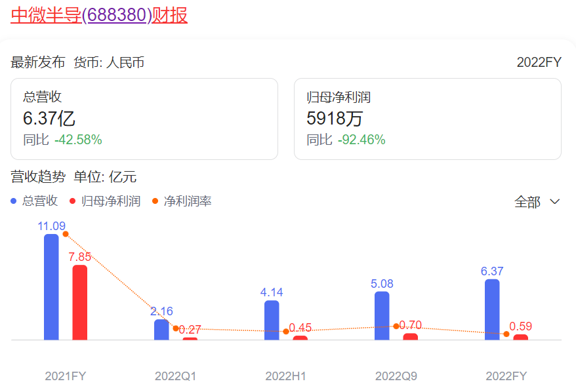Click the blue 总营收 legend dot
Viewport: 576px width, 392px height.
[x=14, y=201]
